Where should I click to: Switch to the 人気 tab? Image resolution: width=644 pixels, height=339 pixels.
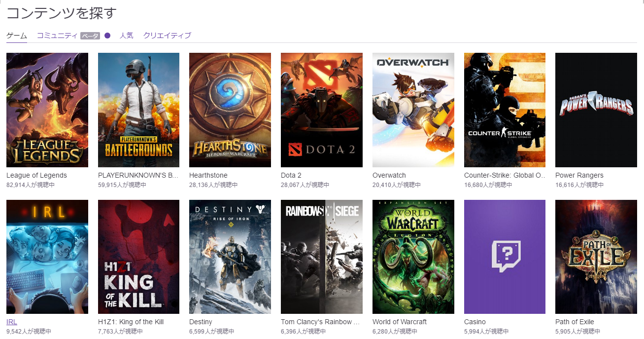point(127,36)
